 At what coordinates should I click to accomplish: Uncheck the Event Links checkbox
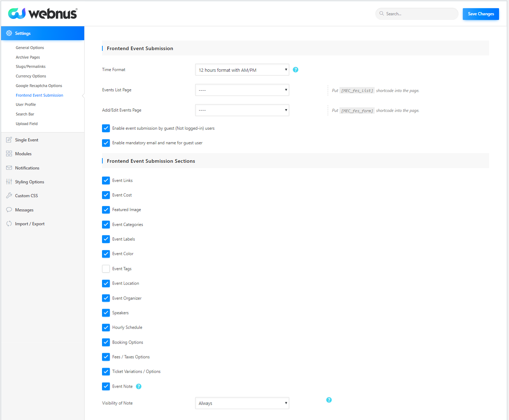pos(106,181)
